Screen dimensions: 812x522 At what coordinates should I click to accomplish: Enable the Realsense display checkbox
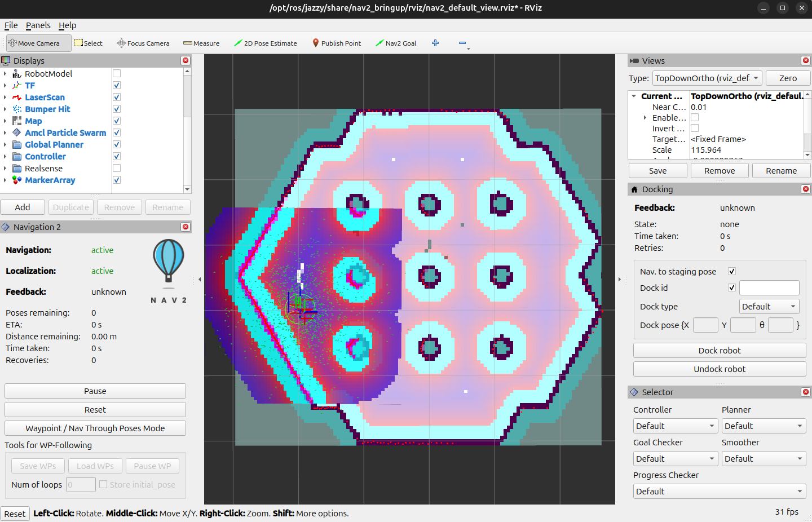117,168
